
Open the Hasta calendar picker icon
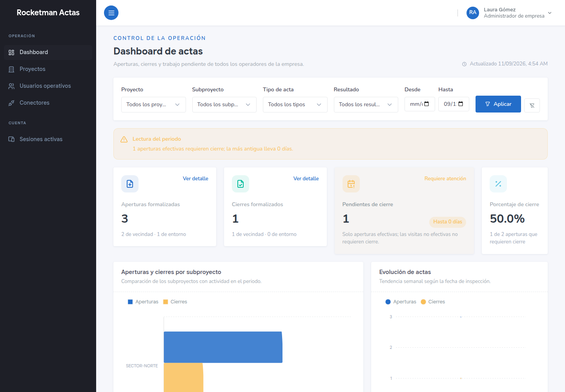(x=461, y=104)
